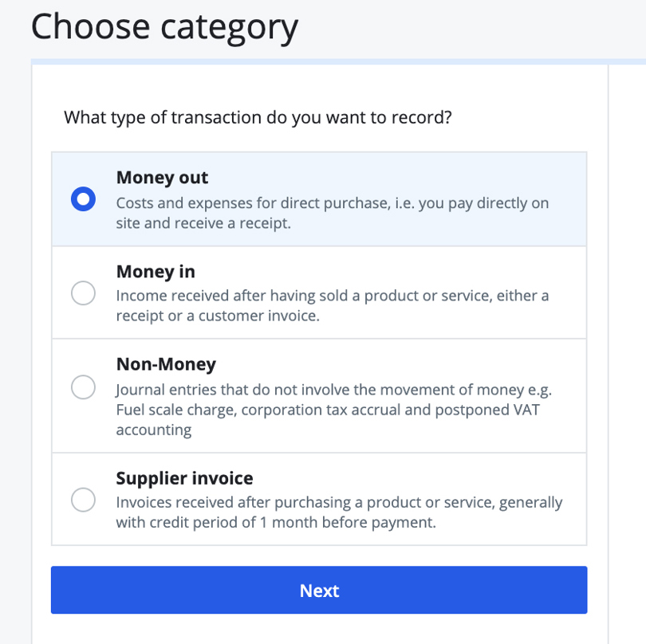Click the Supplier invoice option row
The height and width of the screenshot is (644, 646).
tap(319, 500)
